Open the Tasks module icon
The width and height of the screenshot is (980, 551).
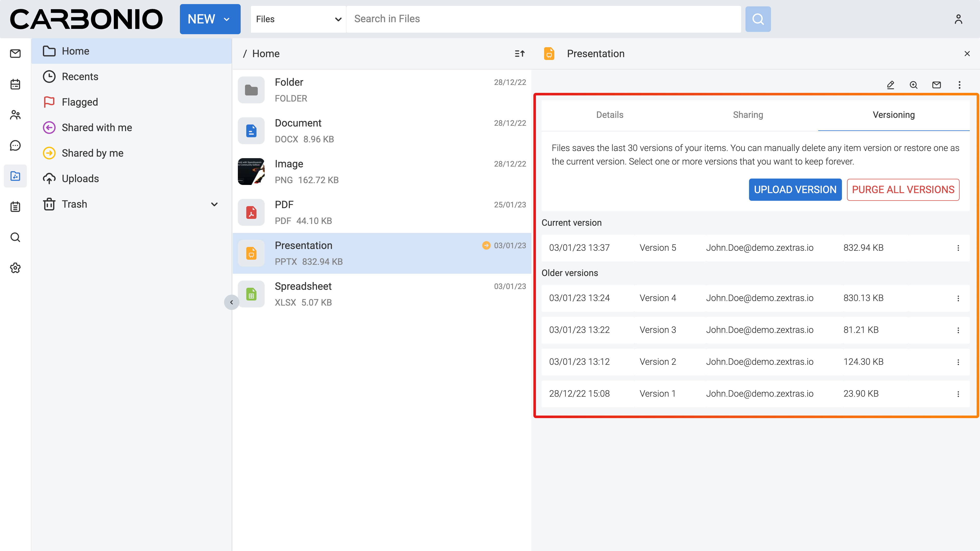click(15, 206)
